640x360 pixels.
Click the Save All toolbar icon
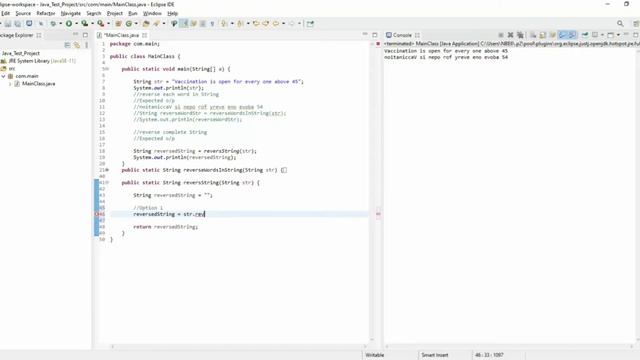click(18, 24)
